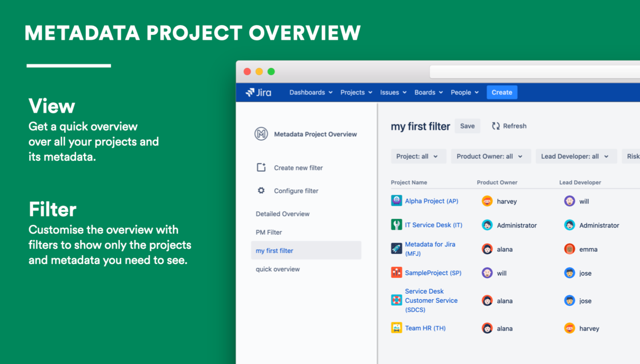Click the Create new filter icon
This screenshot has height=364, width=640.
coord(261,167)
